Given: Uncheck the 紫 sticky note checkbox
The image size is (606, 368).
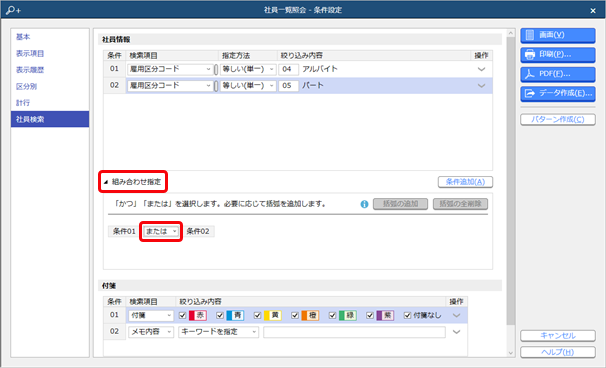Looking at the screenshot, I should [370, 315].
